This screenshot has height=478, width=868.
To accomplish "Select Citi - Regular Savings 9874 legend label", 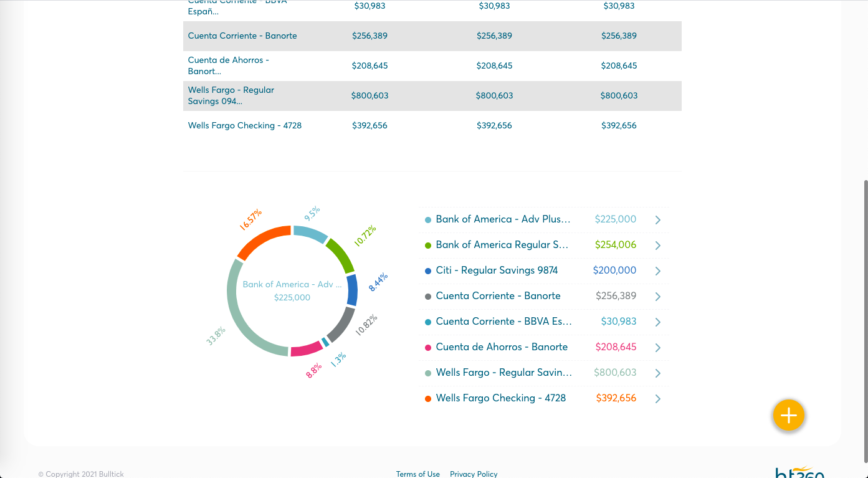I will (x=497, y=270).
